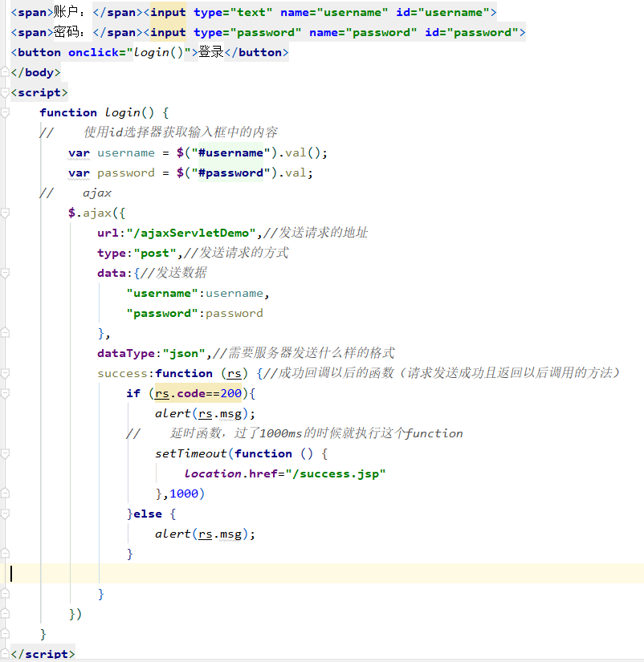Click alert(rs.msg) inside the if block
This screenshot has height=662, width=644.
coord(205,414)
